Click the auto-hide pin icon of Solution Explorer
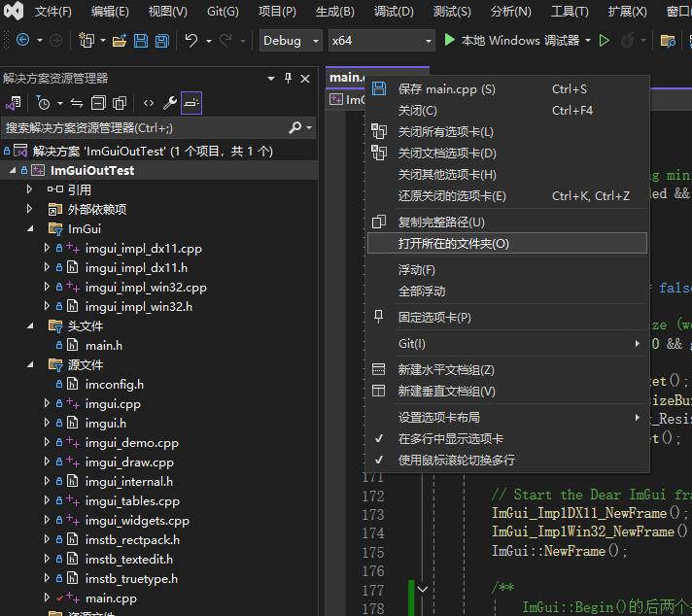This screenshot has width=692, height=616. coord(288,79)
